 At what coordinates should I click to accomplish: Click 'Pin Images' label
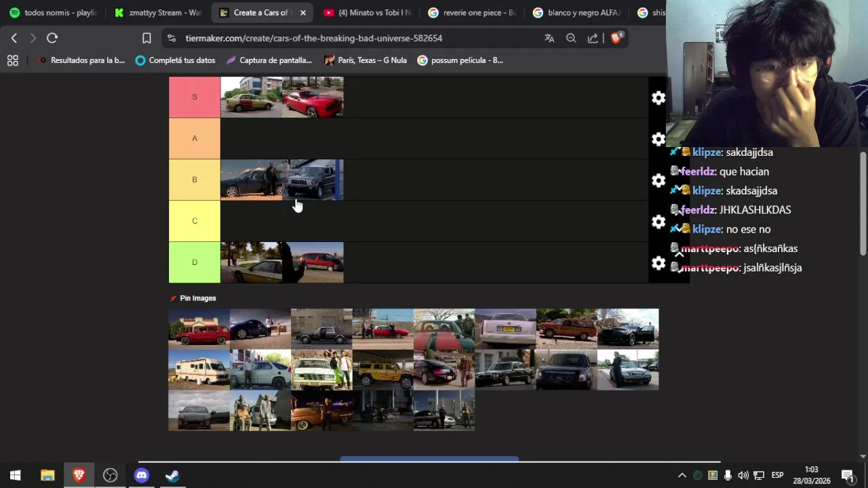coord(197,298)
